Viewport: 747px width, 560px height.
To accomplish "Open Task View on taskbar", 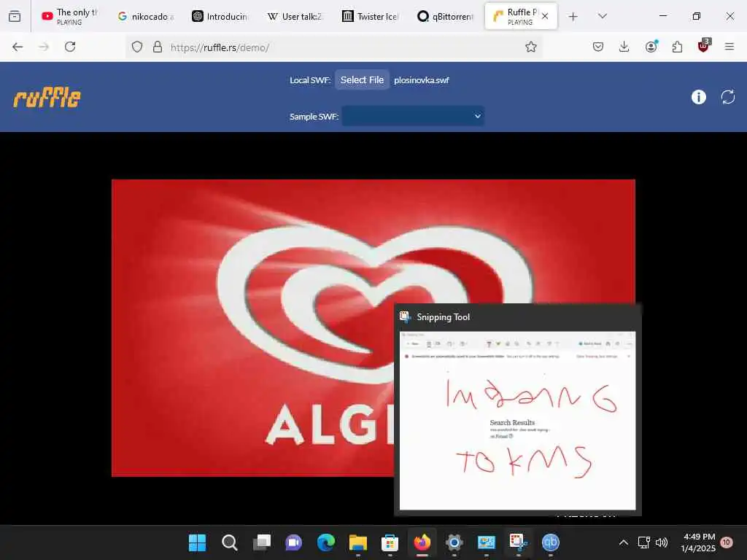I will pos(262,542).
